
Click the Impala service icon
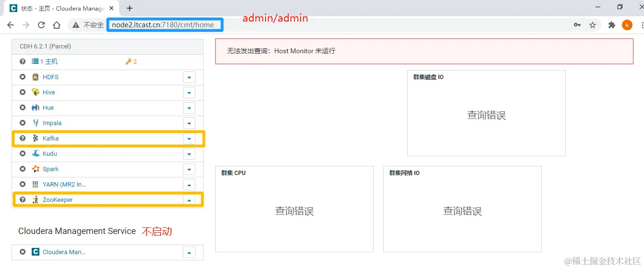click(36, 123)
